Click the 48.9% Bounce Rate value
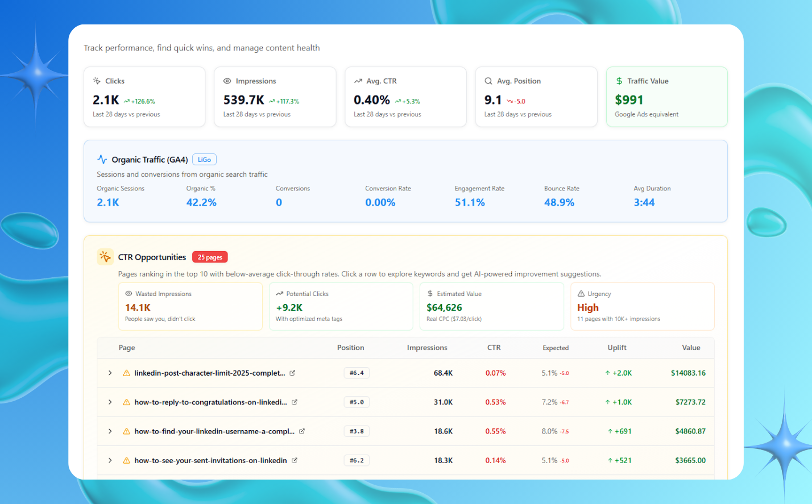 click(559, 203)
